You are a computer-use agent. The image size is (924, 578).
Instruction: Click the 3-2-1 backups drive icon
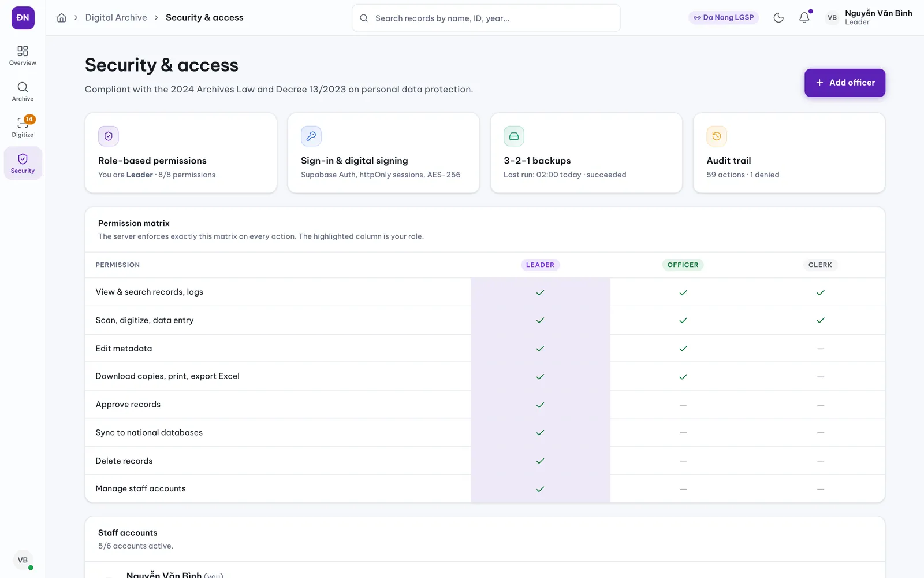pos(514,136)
